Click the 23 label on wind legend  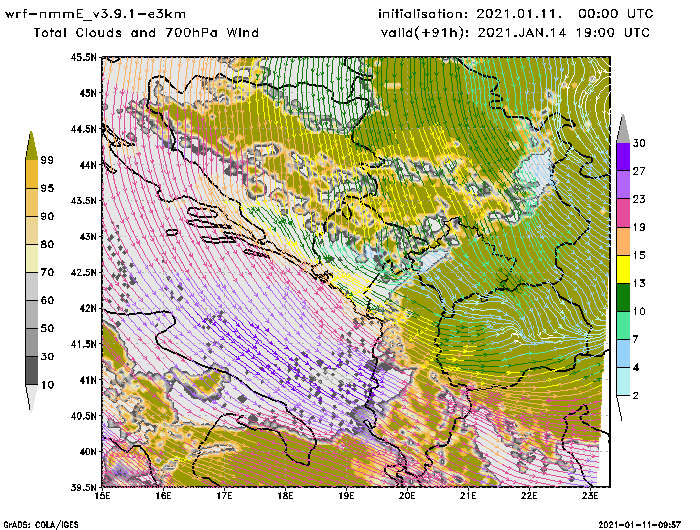[x=639, y=199]
